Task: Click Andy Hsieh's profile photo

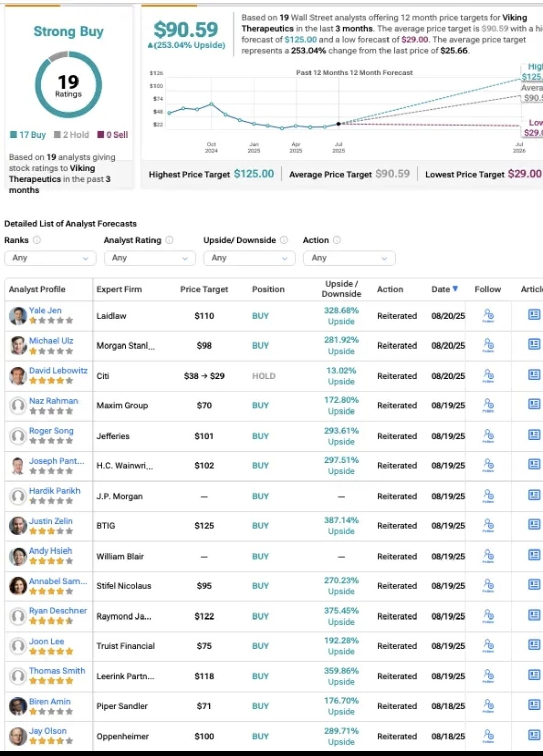Action: click(18, 556)
